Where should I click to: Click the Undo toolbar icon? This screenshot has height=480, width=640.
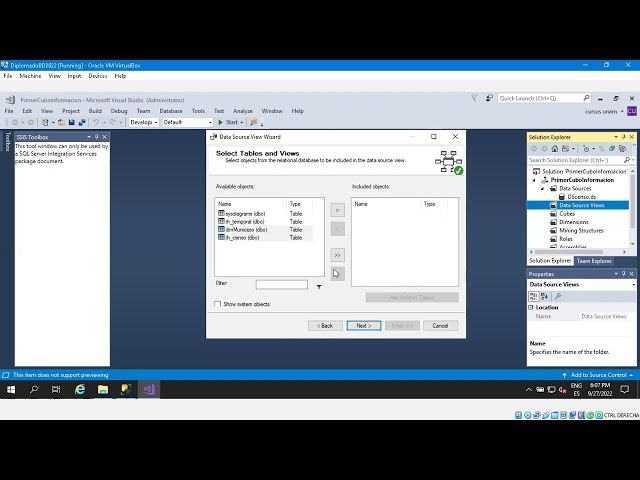pyautogui.click(x=96, y=122)
